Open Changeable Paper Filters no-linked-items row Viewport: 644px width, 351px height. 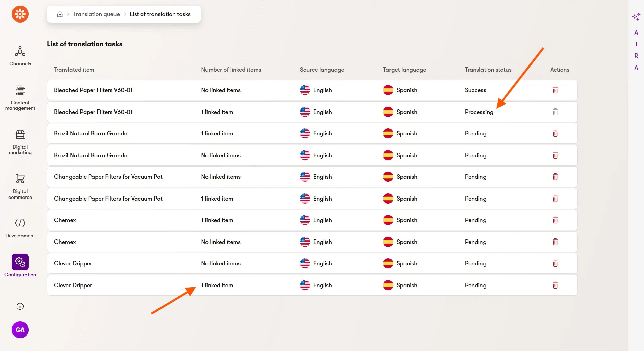[108, 177]
